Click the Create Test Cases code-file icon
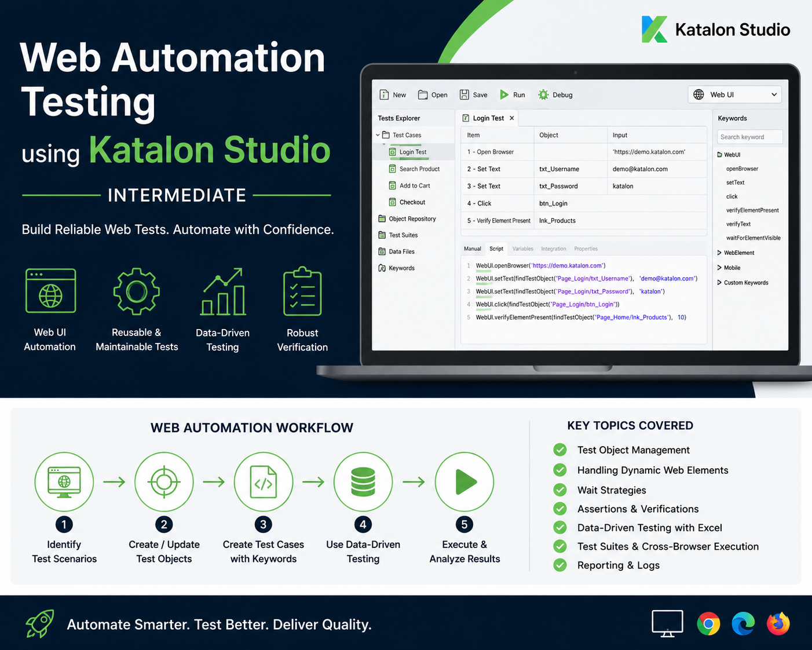Screen dimensions: 812x650 pos(264,482)
